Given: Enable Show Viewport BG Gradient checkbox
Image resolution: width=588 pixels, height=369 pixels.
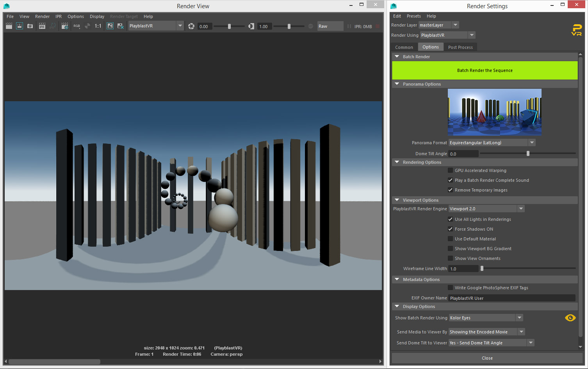Looking at the screenshot, I should 451,249.
